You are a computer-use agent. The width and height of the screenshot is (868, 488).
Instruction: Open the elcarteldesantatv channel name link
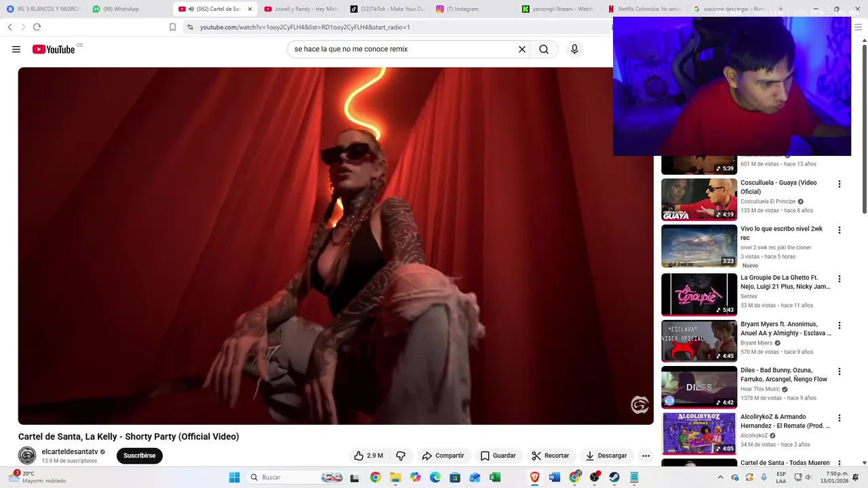(70, 451)
